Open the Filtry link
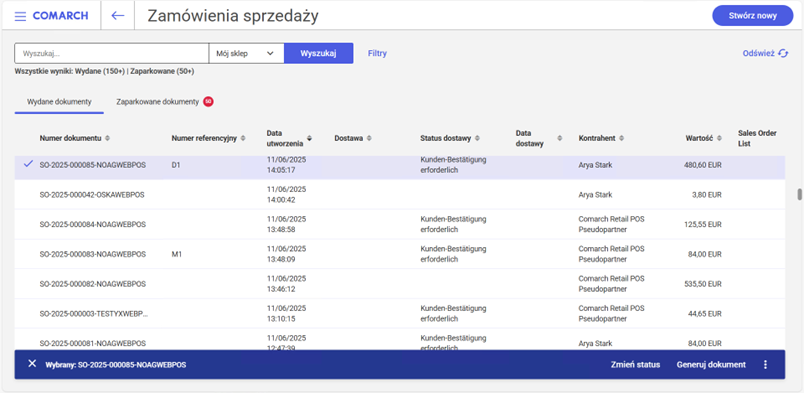This screenshot has height=393, width=804. click(x=377, y=53)
